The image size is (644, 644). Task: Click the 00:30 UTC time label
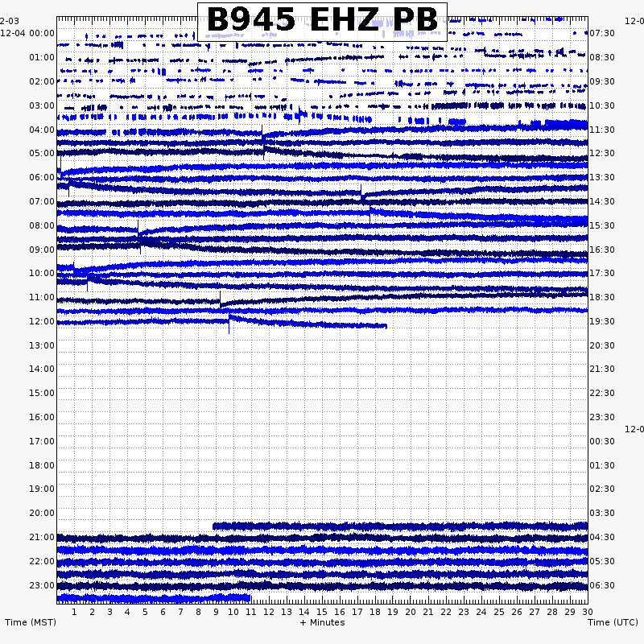pos(602,441)
